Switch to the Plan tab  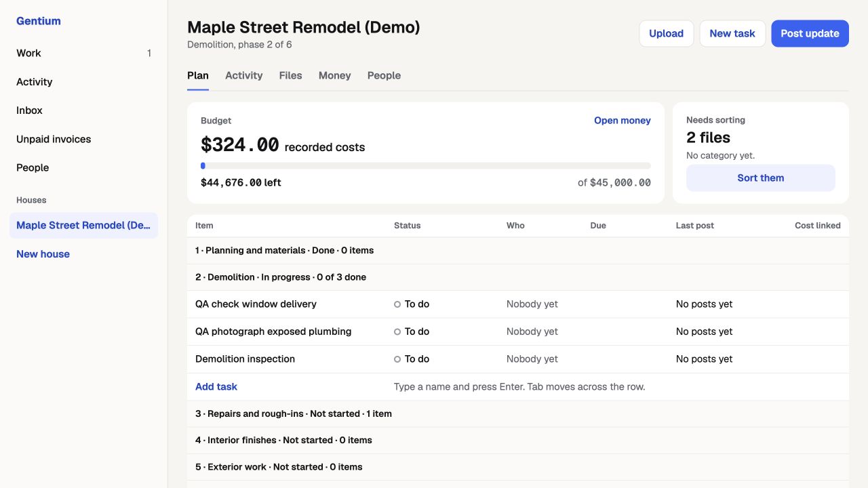198,76
